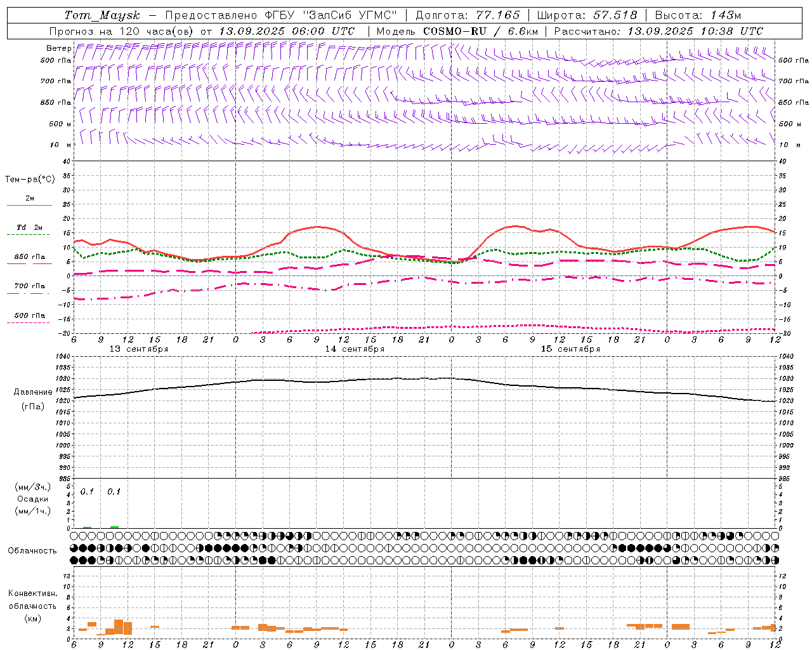
Task: Select forecast start time 13.09.2025 06:00 UTC
Action: [287, 31]
